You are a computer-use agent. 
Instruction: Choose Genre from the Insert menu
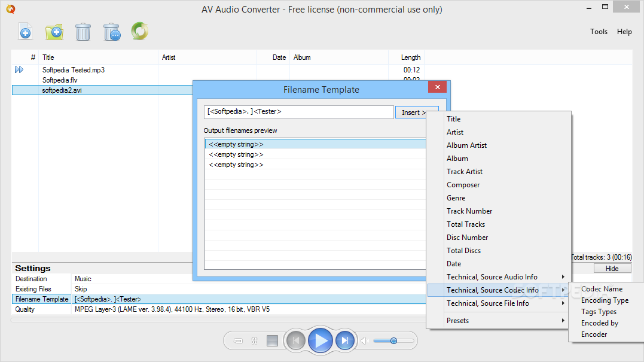pyautogui.click(x=456, y=197)
